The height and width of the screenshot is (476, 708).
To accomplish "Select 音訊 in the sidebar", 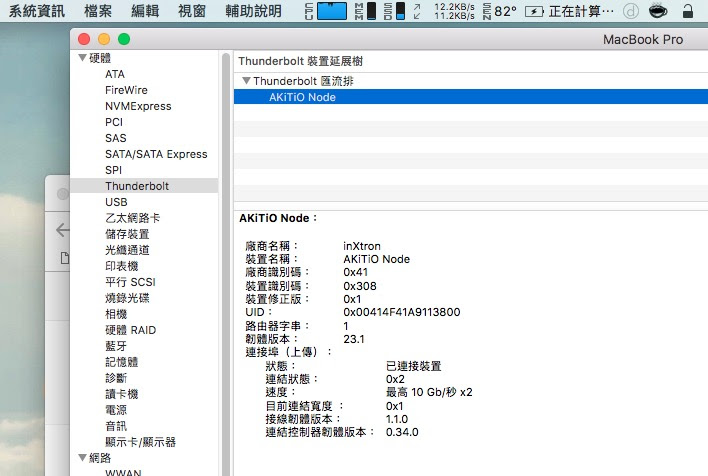I will click(x=116, y=426).
